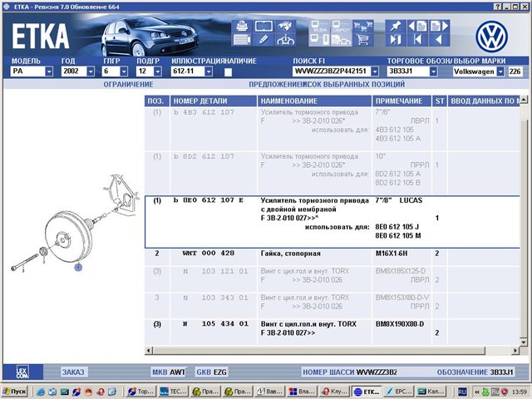Click the LexCom logo in bottom bar
Viewport: 532px width, 399px height.
click(22, 372)
